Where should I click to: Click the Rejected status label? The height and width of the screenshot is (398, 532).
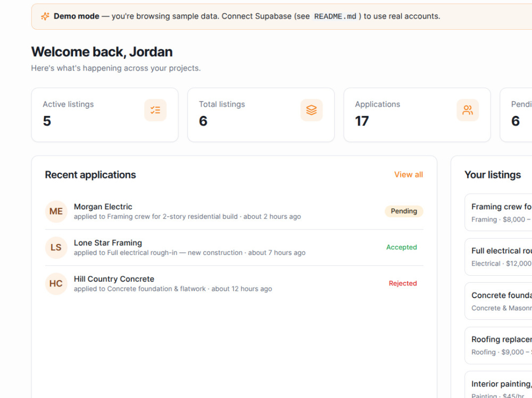pyautogui.click(x=403, y=283)
